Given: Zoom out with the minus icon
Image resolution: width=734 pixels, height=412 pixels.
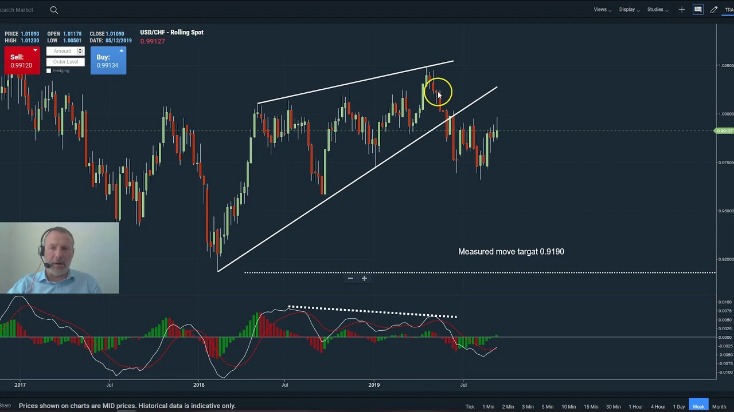Looking at the screenshot, I should pos(350,278).
